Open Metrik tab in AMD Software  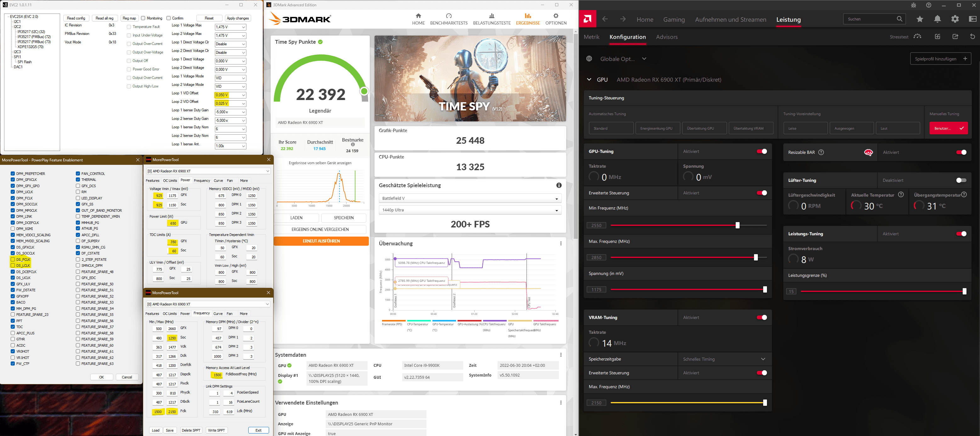(x=592, y=37)
